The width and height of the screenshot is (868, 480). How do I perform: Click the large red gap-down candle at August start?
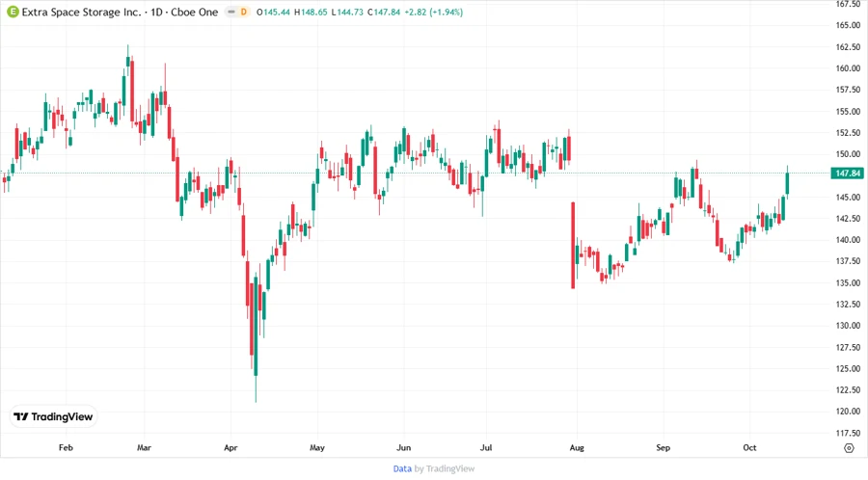pos(573,246)
